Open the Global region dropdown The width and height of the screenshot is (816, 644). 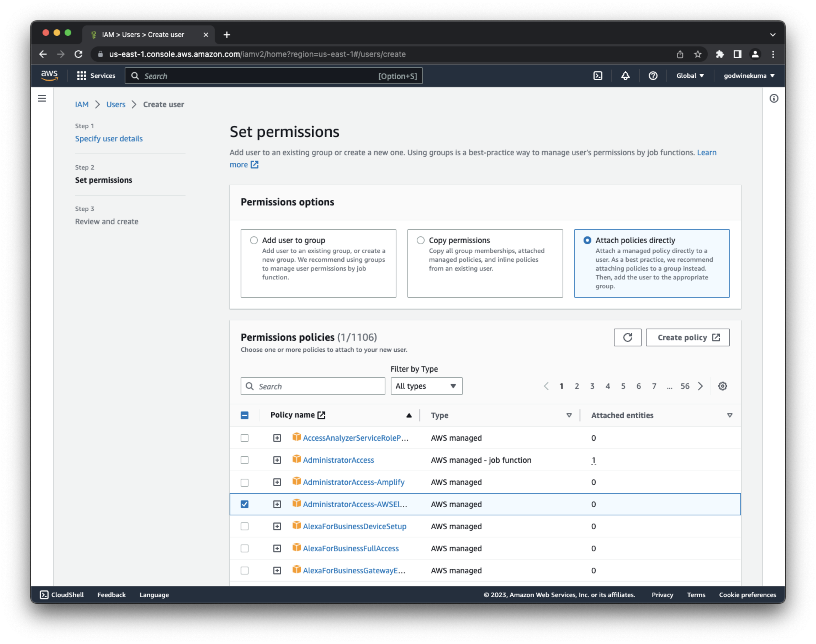[690, 76]
